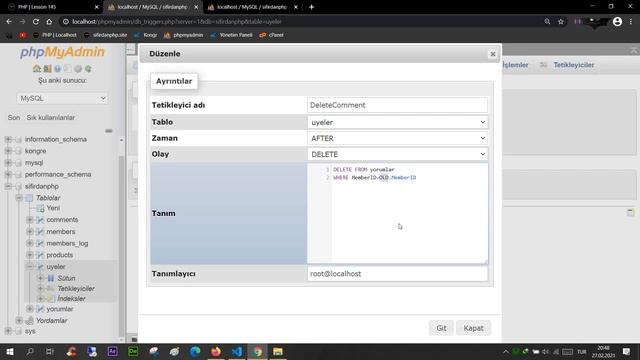Click the Yeni new table icon
640x360 pixels.
(40, 208)
